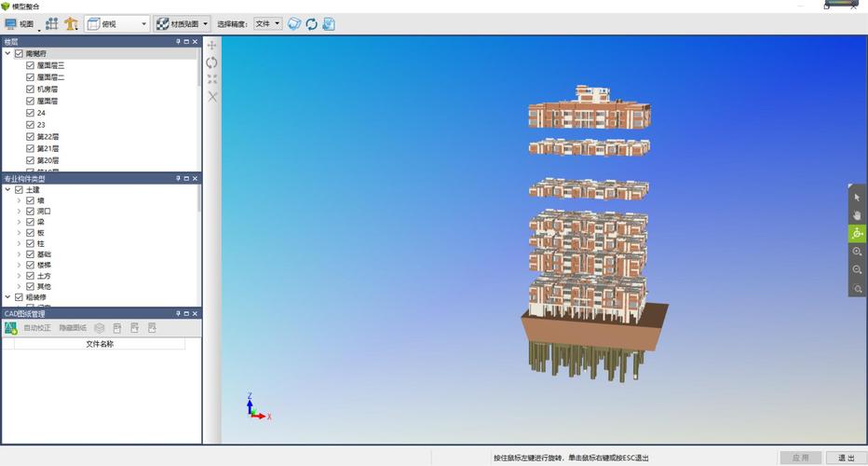Screen dimensions: 868x466
Task: Collapse the 土建 tree node
Action: (x=7, y=190)
